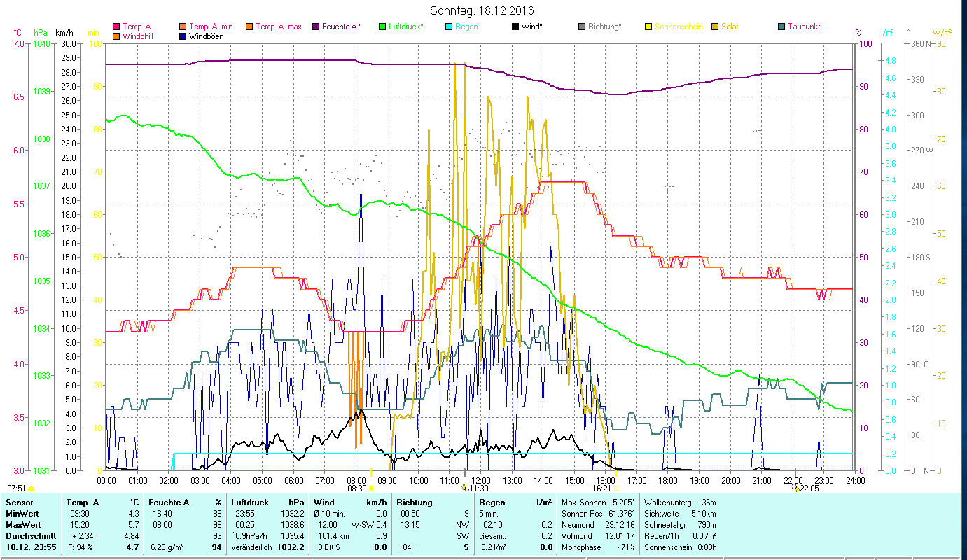Viewport: 967px width, 560px height.
Task: Click the "MaxWert" row label
Action: point(22,525)
